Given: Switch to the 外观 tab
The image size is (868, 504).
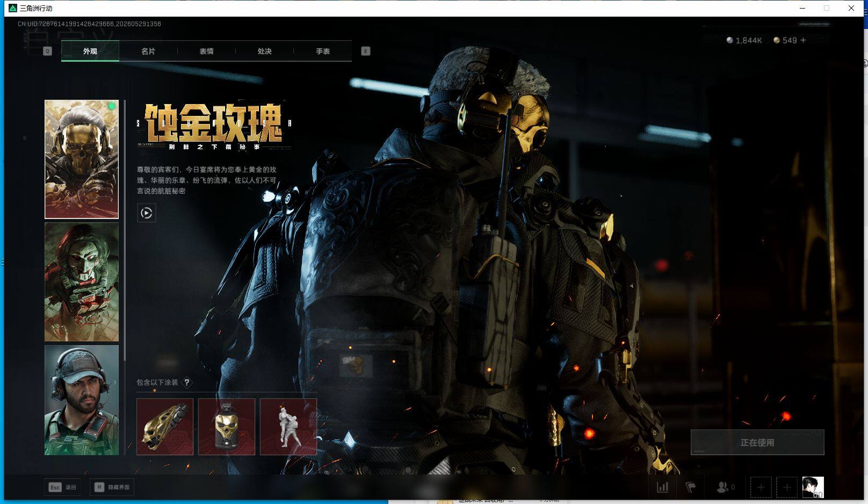Looking at the screenshot, I should [90, 51].
